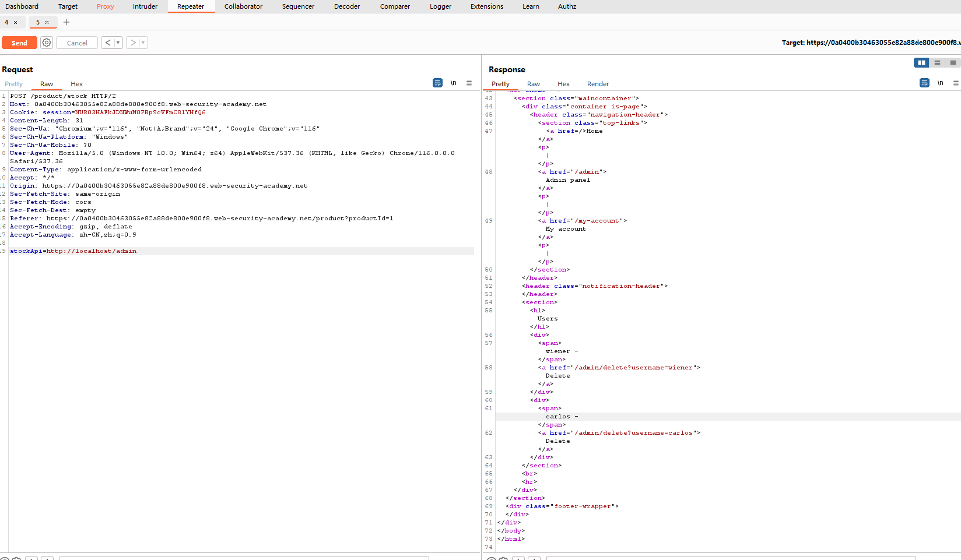Click the Host header line in request
The height and width of the screenshot is (560, 961).
point(138,104)
